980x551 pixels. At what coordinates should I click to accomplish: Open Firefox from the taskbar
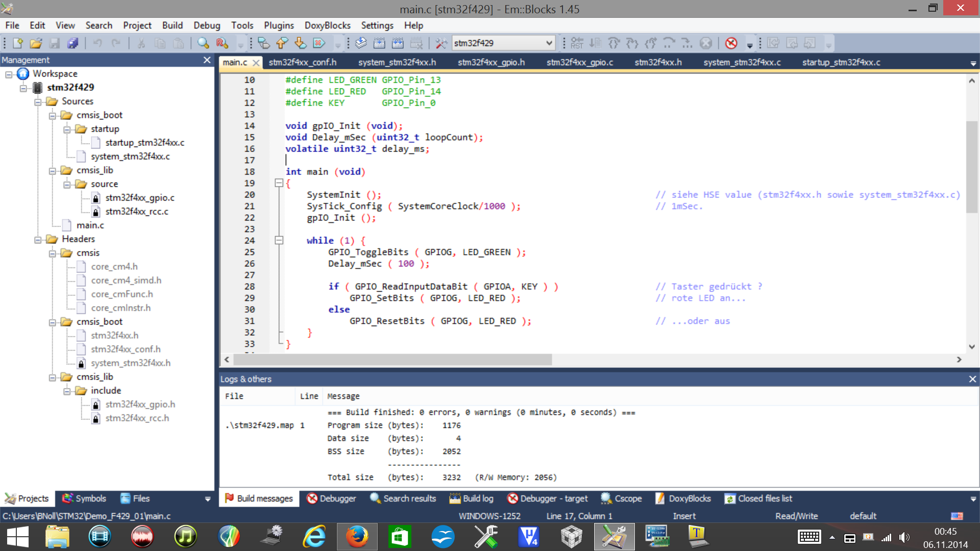coord(357,537)
